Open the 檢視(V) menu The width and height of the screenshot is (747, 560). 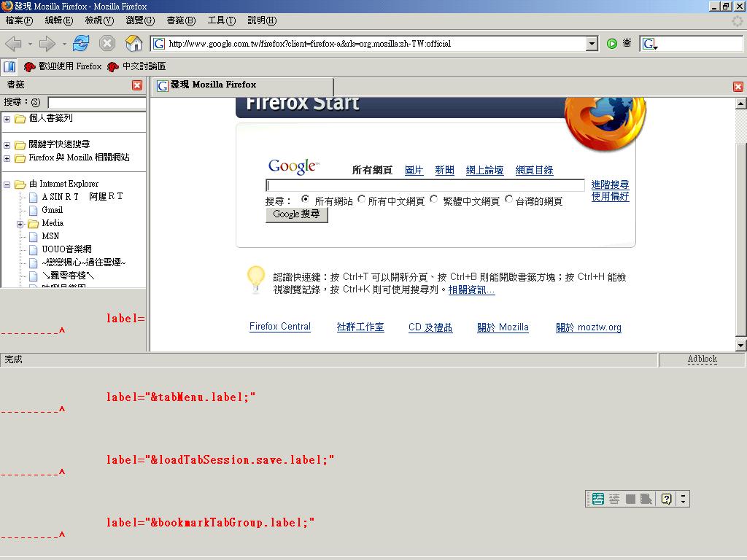click(99, 20)
